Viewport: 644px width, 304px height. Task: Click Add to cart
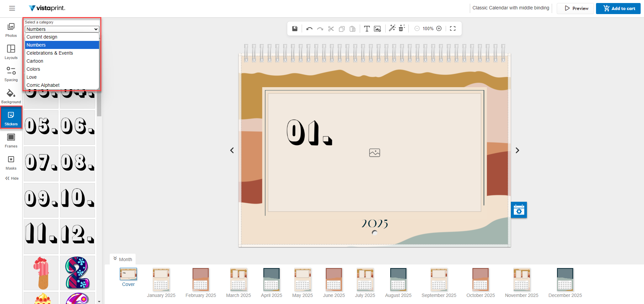(618, 8)
